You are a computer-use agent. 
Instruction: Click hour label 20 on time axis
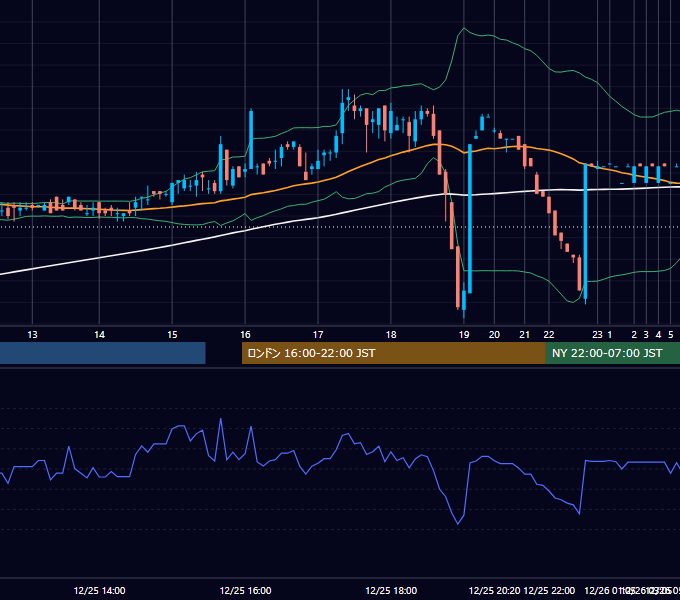click(x=494, y=335)
